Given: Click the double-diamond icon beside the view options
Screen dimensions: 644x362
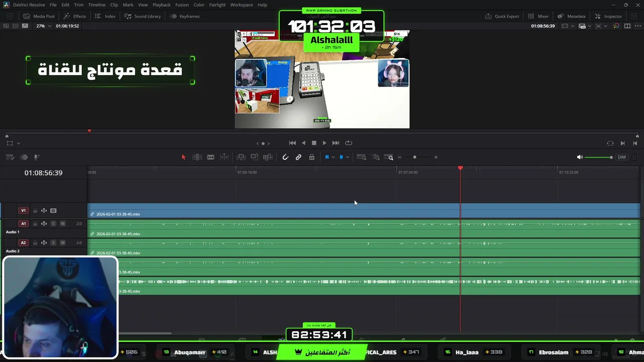Looking at the screenshot, I should (x=24, y=157).
